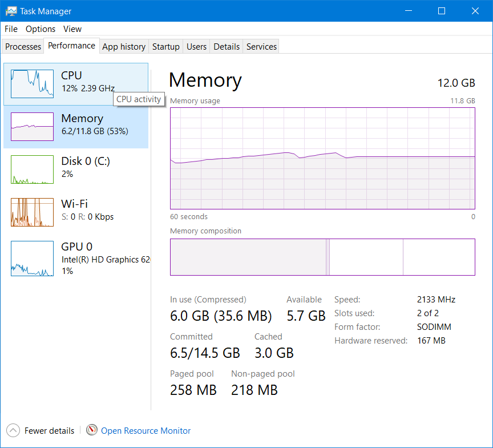This screenshot has height=448, width=493.
Task: Click the GPU 0 usage graph icon
Action: [32, 258]
